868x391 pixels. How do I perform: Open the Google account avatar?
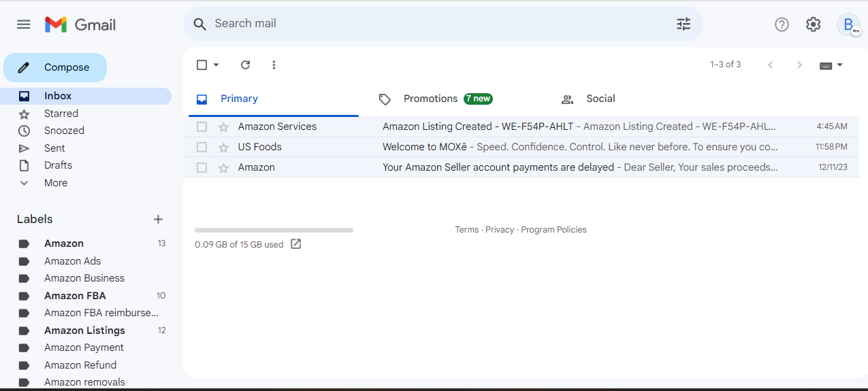[848, 24]
